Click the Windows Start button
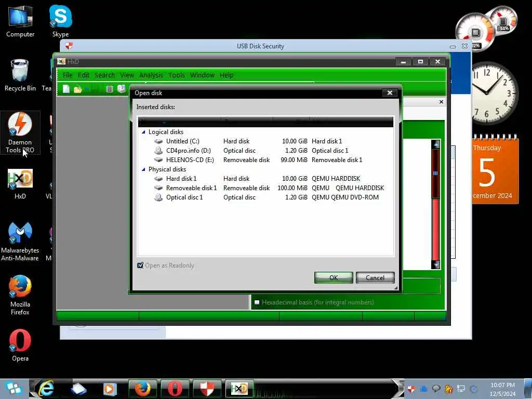 coord(14,389)
